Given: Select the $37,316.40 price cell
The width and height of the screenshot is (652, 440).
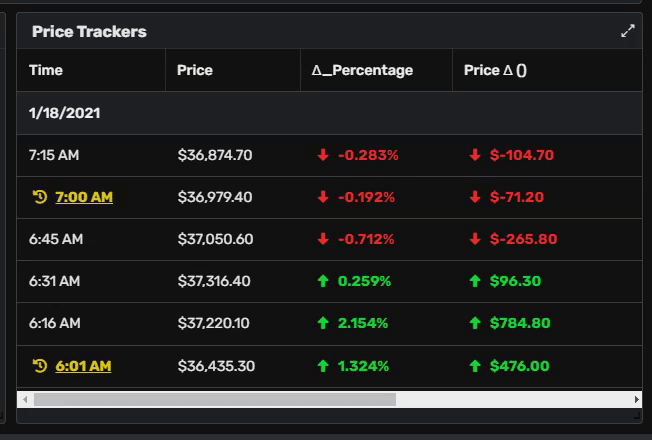Looking at the screenshot, I should [x=214, y=281].
